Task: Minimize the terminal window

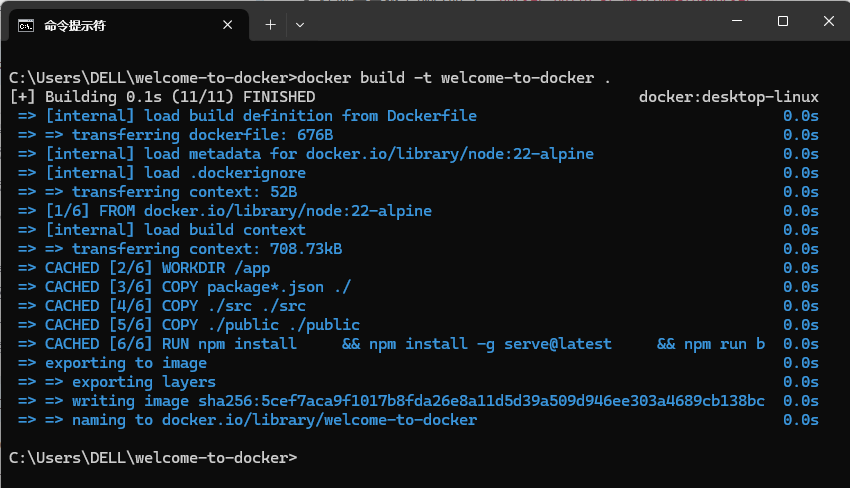Action: (x=737, y=21)
